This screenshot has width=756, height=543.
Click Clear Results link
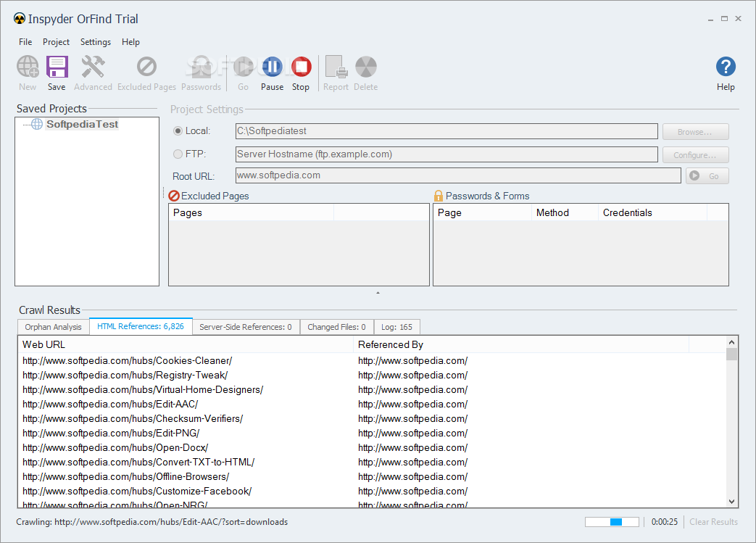pos(713,522)
